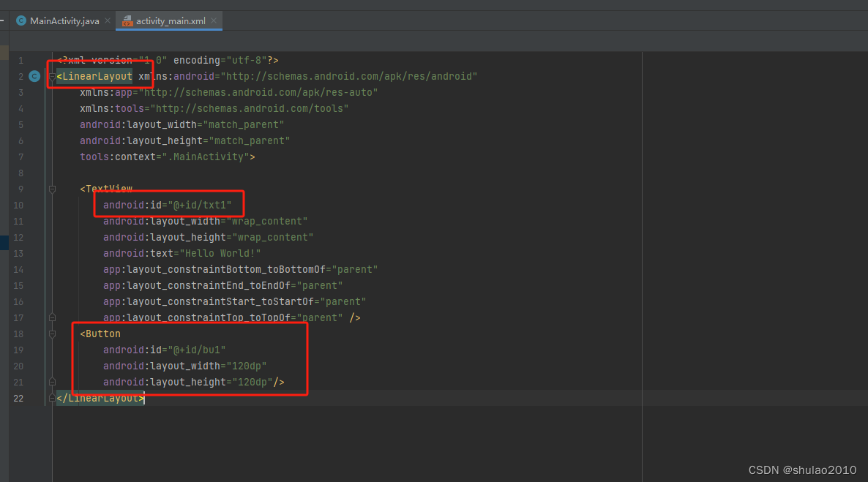Click the fold-end marker at the closing LinearLayout tag
Screen dimensions: 868x482
tap(52, 398)
